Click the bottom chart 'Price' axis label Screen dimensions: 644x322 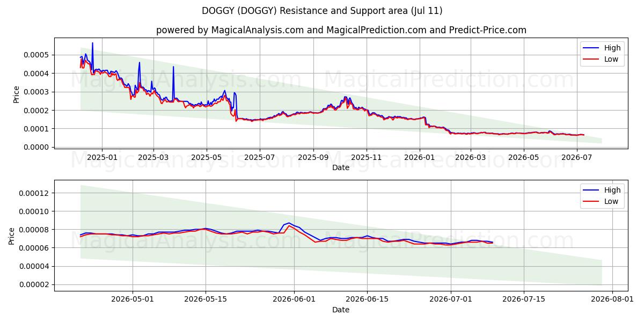click(x=12, y=236)
